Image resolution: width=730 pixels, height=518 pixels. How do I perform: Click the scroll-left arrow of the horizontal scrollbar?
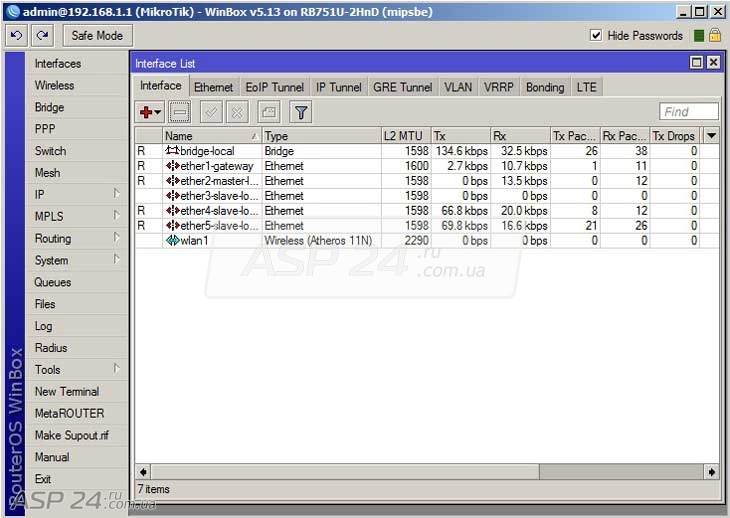click(x=143, y=471)
